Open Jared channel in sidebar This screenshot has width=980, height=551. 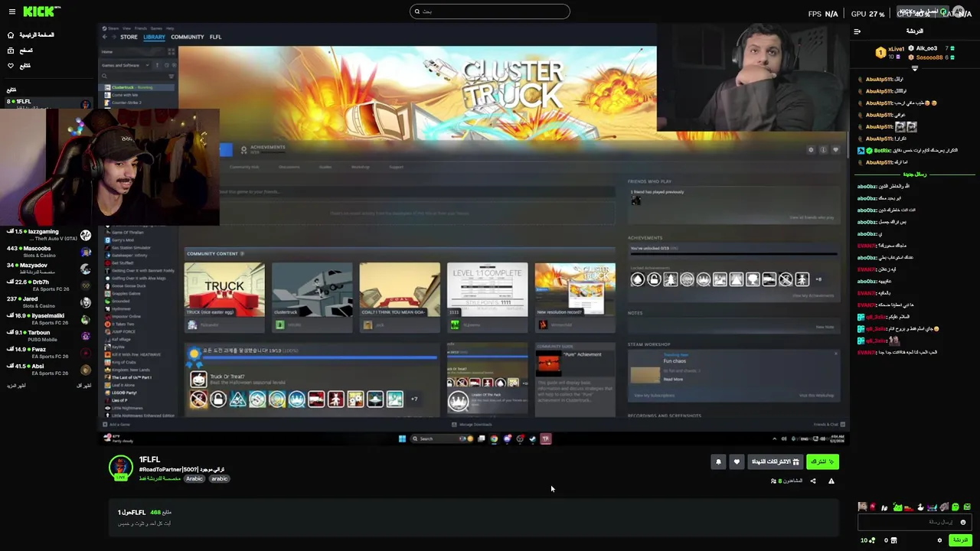click(47, 302)
